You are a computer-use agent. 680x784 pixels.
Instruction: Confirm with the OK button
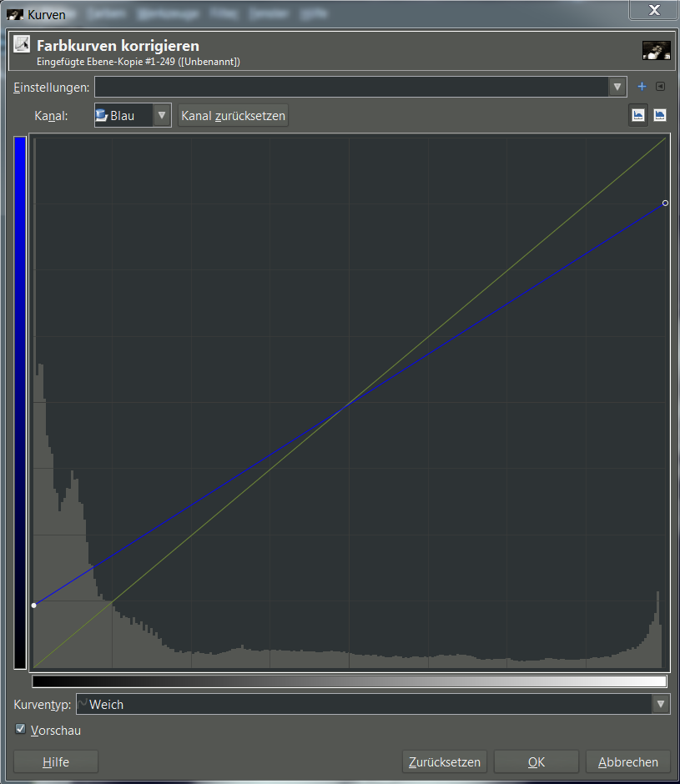(536, 762)
